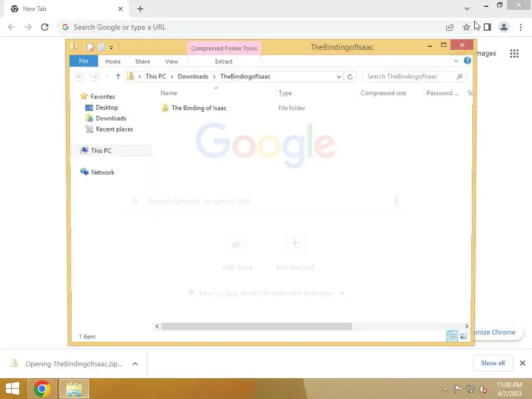The image size is (532, 399).
Task: Expand arrow after Downloads breadcrumb
Action: click(215, 77)
